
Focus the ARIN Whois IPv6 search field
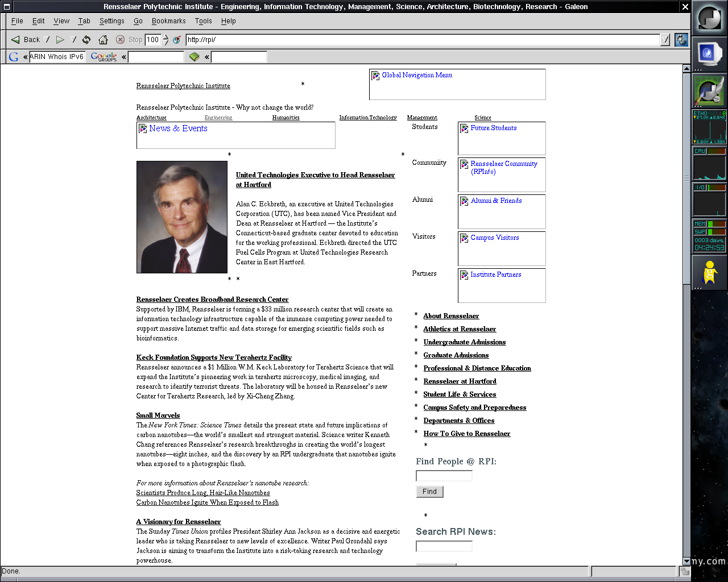57,57
